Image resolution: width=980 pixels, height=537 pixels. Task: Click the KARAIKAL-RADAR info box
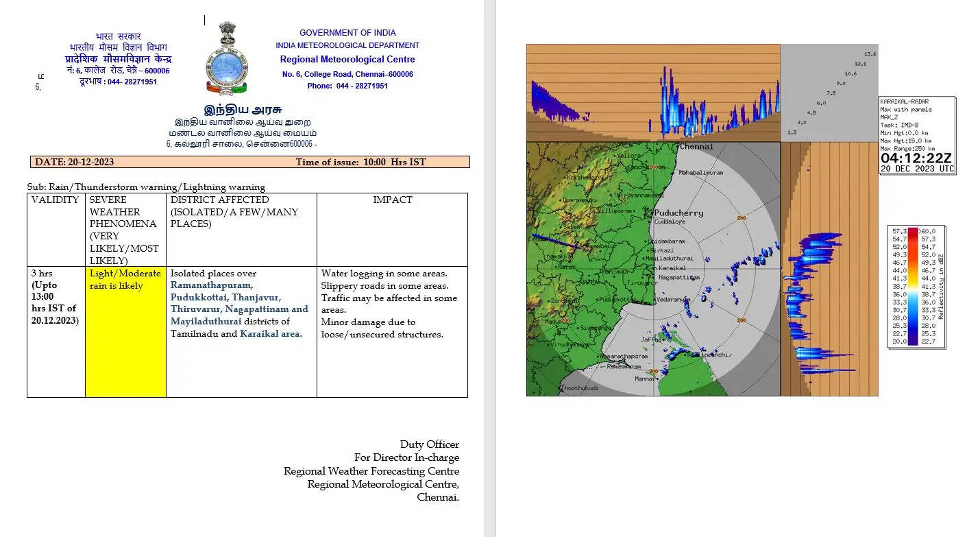click(x=916, y=123)
